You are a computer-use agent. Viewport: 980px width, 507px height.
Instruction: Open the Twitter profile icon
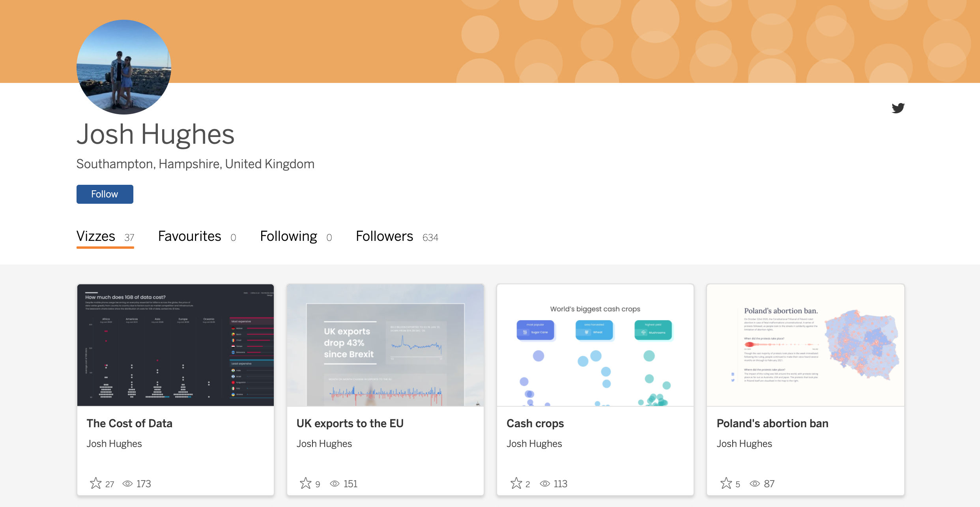(x=898, y=108)
